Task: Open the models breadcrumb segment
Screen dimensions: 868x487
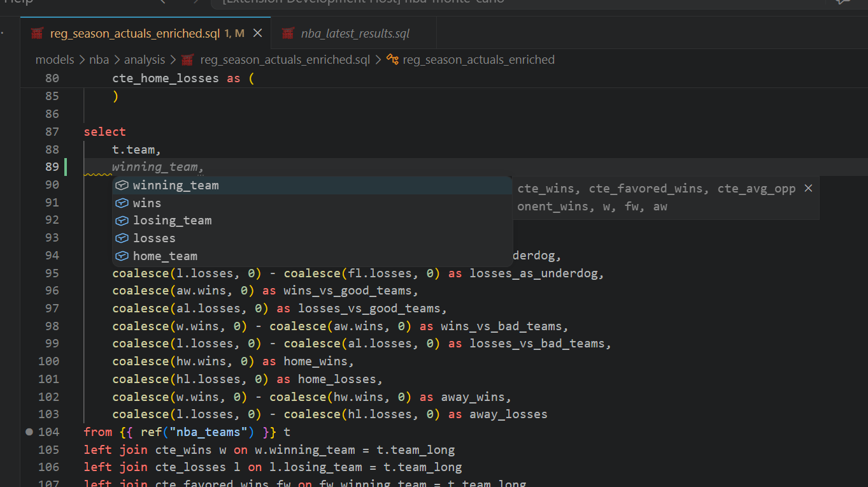Action: pyautogui.click(x=55, y=60)
